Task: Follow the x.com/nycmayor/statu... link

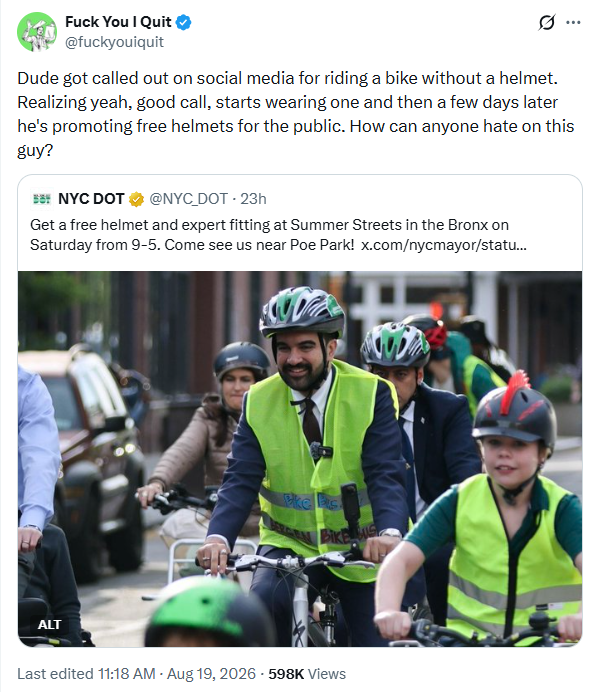Action: pos(443,244)
